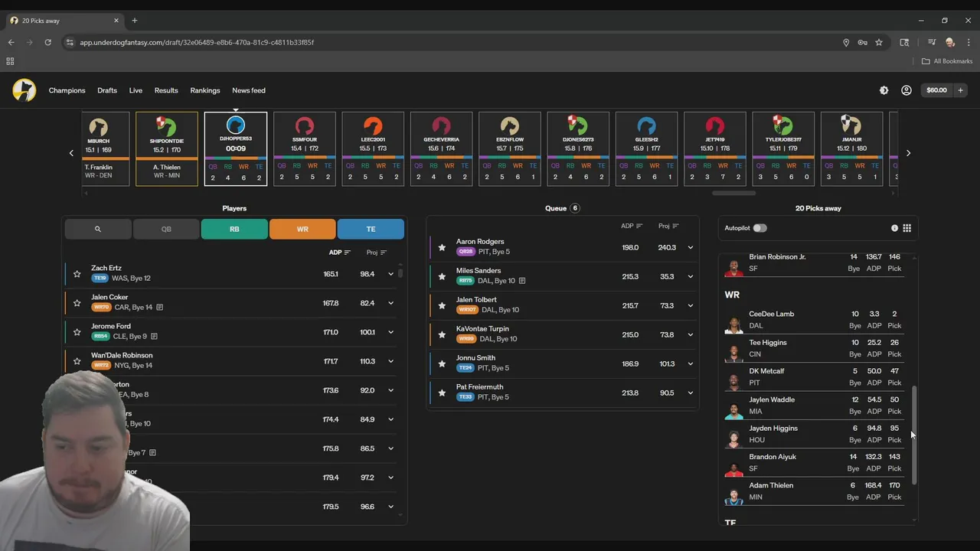Open browser apps grid icon
The height and width of the screenshot is (551, 980).
tap(10, 61)
